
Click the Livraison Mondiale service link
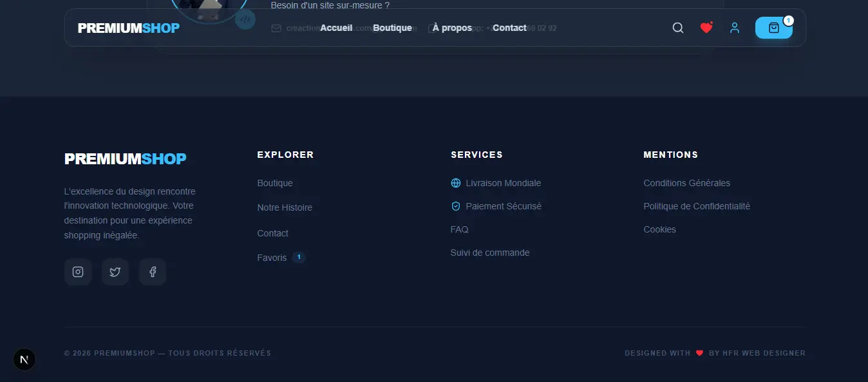tap(503, 183)
